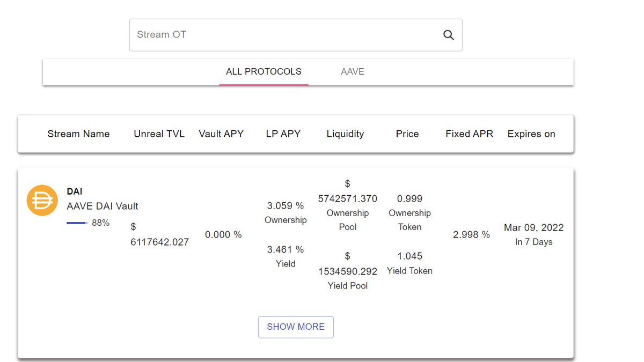This screenshot has height=362, width=644.
Task: Select the AAVE DAI Vault name
Action: point(103,206)
